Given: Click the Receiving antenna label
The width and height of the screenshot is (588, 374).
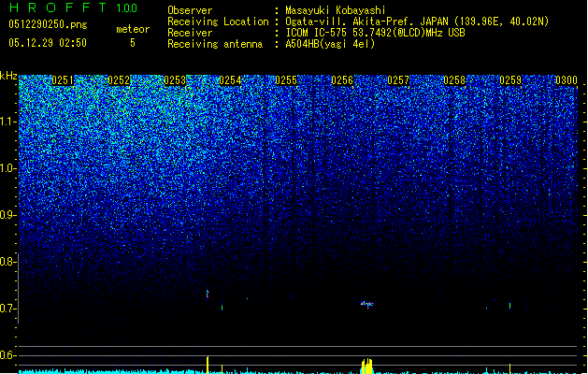Looking at the screenshot, I should 215,44.
